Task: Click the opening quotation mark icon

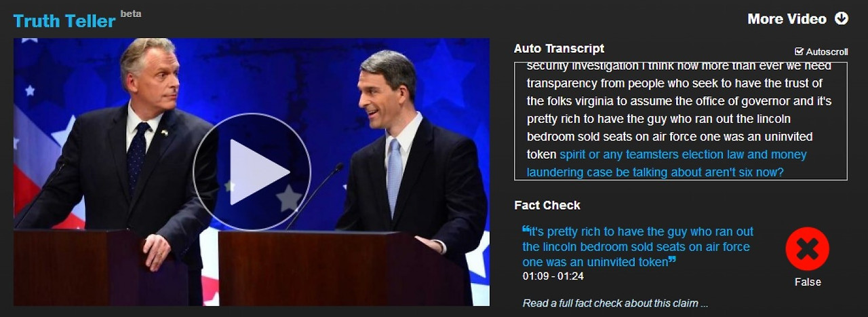Action: click(x=526, y=229)
